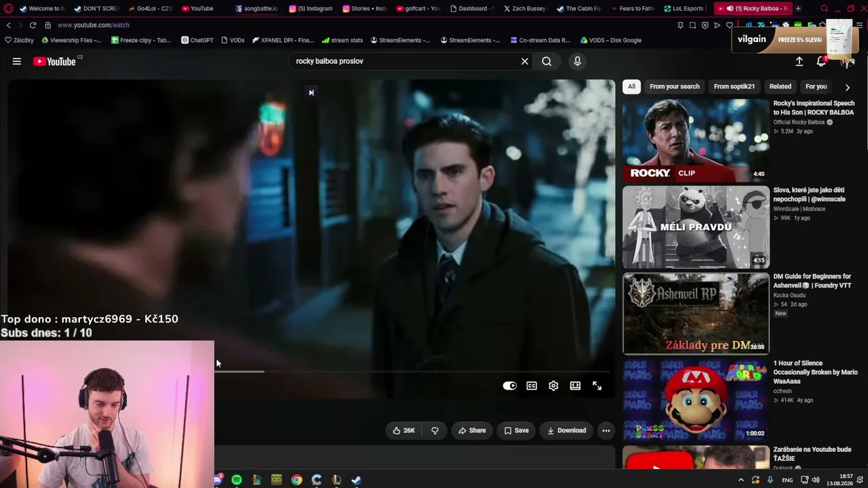Open the YouTube guide hamburger menu
Image resolution: width=868 pixels, height=488 pixels.
(16, 61)
